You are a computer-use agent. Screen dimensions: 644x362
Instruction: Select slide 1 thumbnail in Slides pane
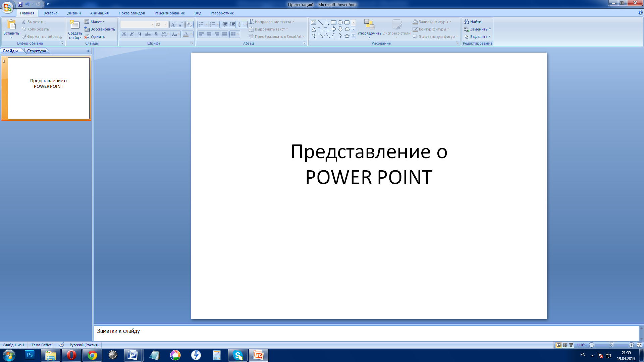tap(49, 88)
